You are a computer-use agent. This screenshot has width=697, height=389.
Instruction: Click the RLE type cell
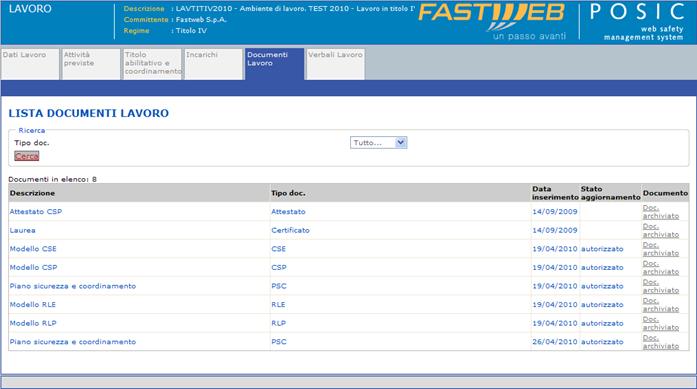tap(278, 305)
